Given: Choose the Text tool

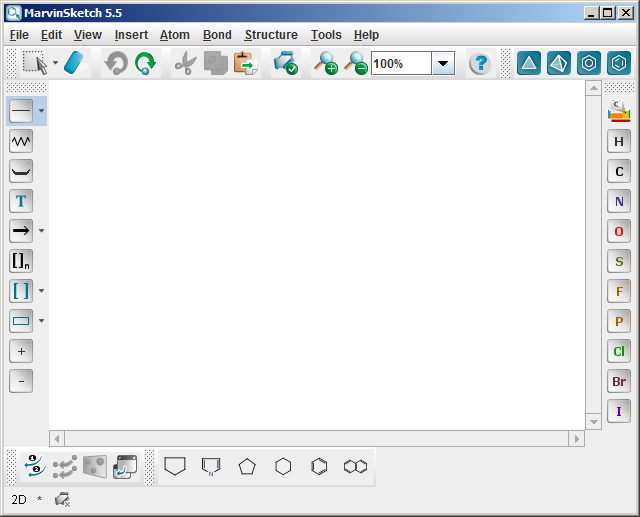Looking at the screenshot, I should coord(21,201).
